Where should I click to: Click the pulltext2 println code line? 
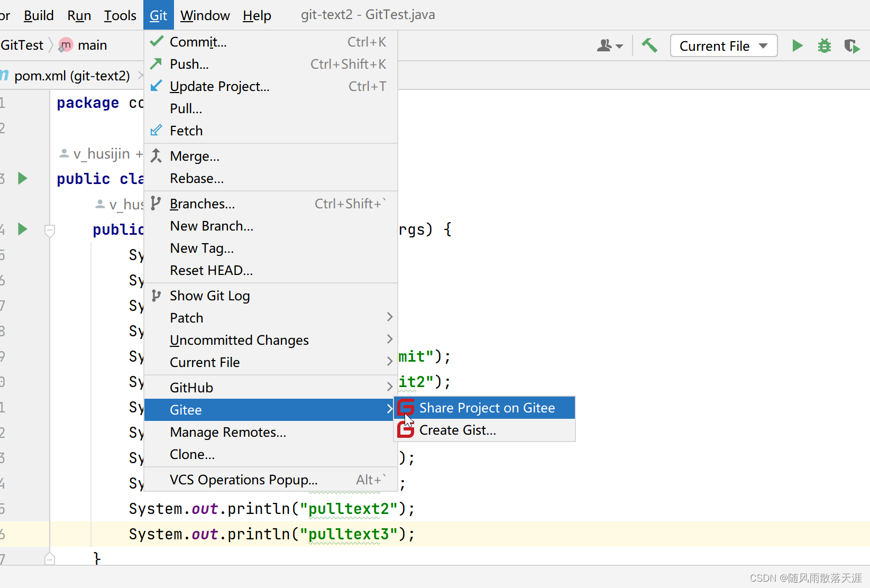click(x=272, y=509)
